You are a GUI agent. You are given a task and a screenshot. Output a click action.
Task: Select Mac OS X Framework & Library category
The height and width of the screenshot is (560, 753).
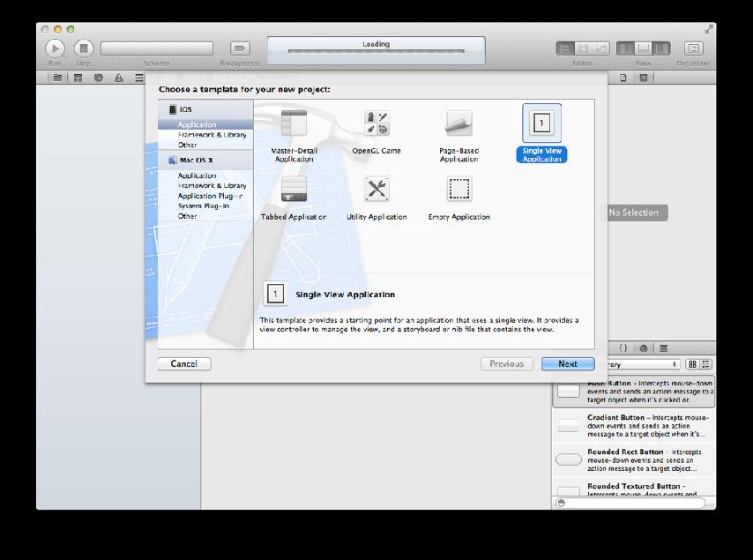tap(205, 185)
